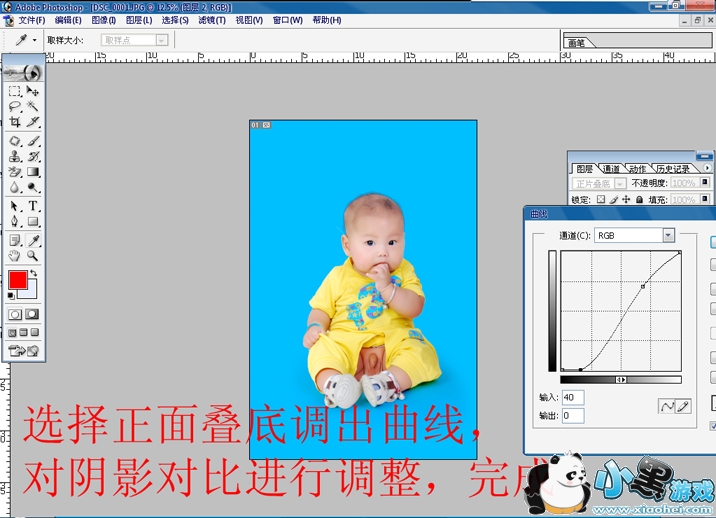The height and width of the screenshot is (518, 716).
Task: Open the 图像(I) menu
Action: [104, 20]
